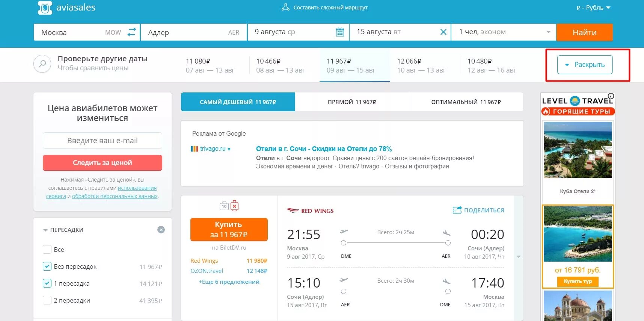Screen dimensions: 644x321
Task: Collapse the Пересадки filter section
Action: [45, 230]
